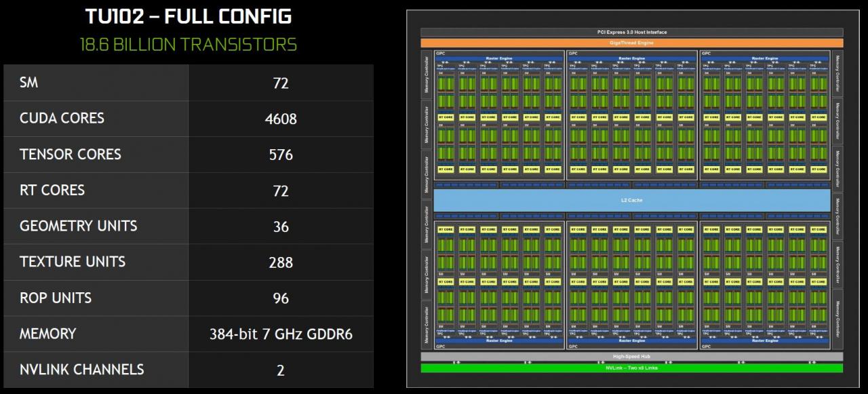Select the value 36 for geometry units
868x394 pixels.
tap(281, 226)
